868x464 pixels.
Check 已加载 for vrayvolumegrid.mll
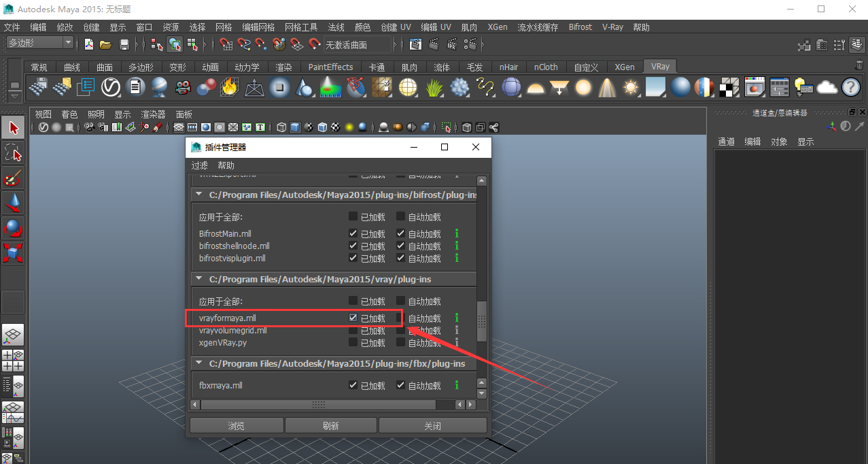click(x=353, y=330)
